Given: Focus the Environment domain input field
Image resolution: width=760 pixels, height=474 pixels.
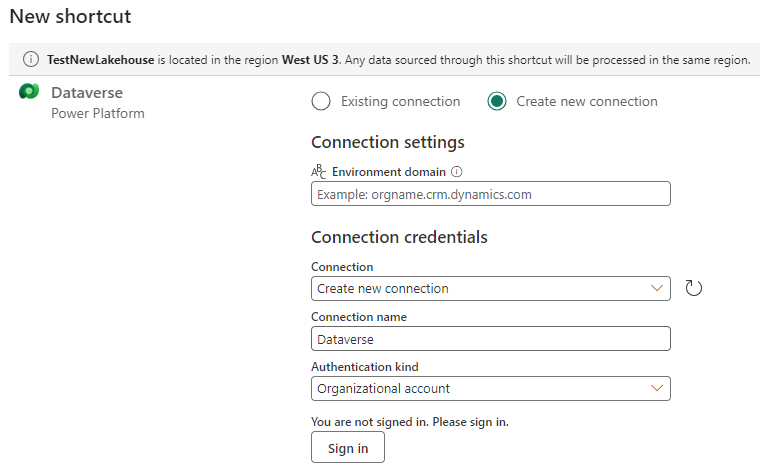Looking at the screenshot, I should point(491,194).
